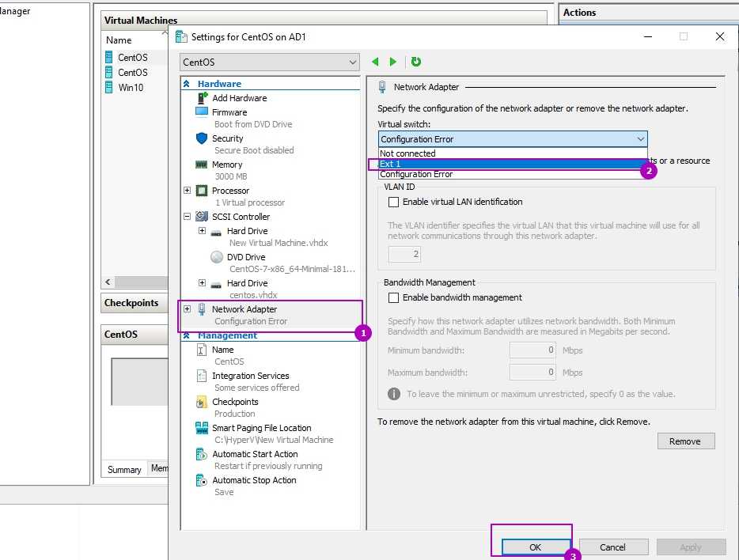
Task: Click the green refresh icon
Action: (416, 62)
